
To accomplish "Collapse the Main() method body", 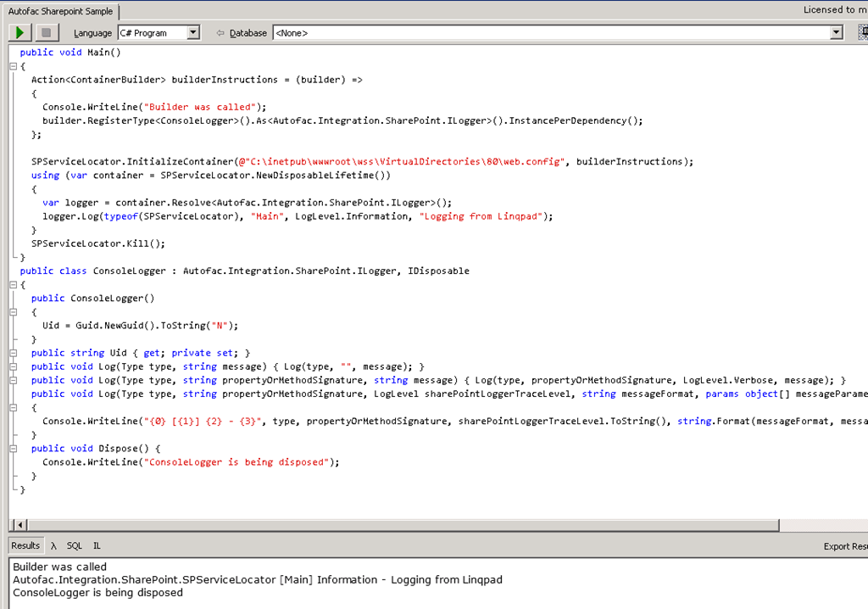I will (13, 66).
